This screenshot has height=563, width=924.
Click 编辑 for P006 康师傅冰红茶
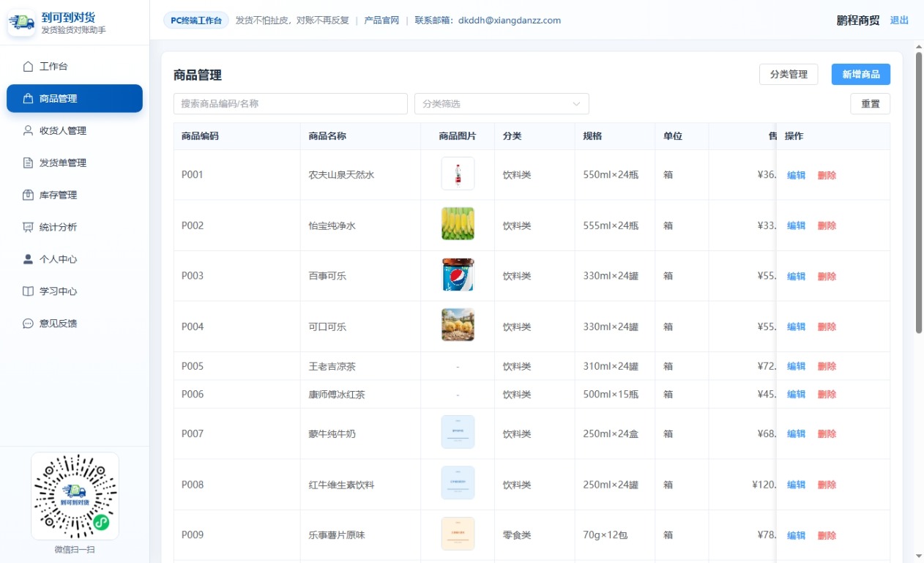(796, 394)
